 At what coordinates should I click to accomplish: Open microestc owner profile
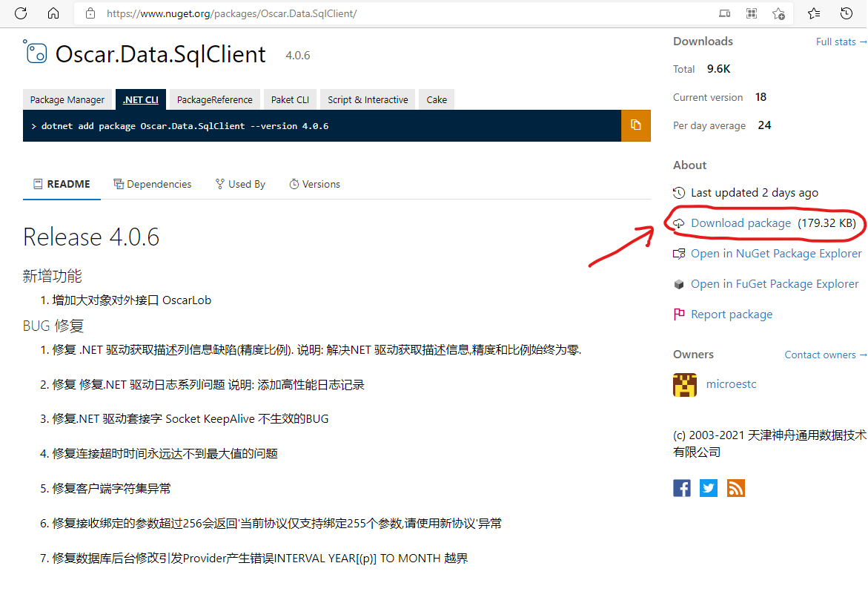pyautogui.click(x=731, y=384)
